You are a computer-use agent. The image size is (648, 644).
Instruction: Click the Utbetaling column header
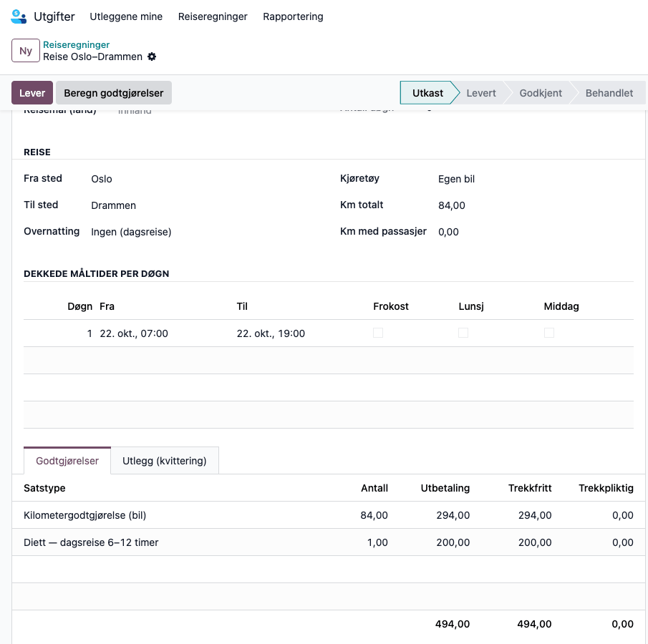(x=445, y=488)
